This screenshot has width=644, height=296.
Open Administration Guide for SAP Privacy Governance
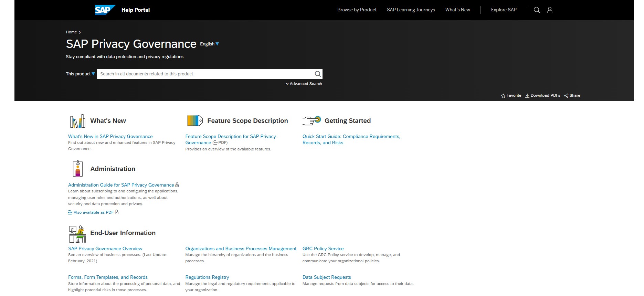121,185
